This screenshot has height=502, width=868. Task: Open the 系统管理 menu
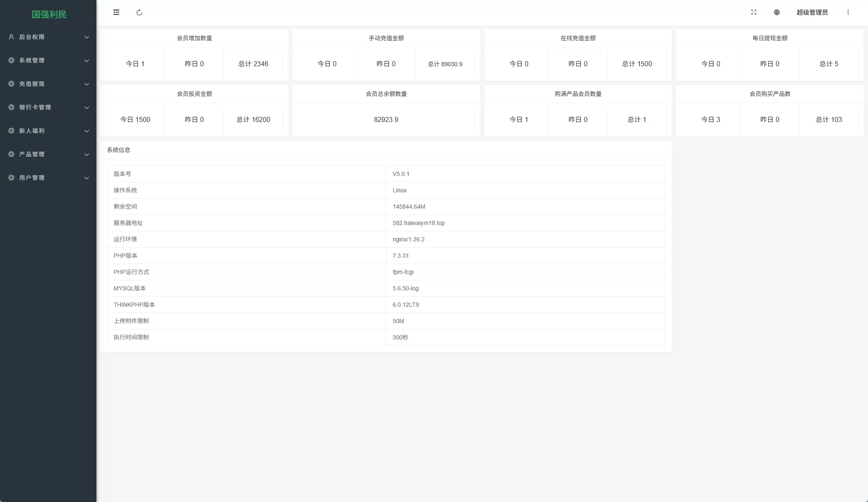(x=31, y=60)
